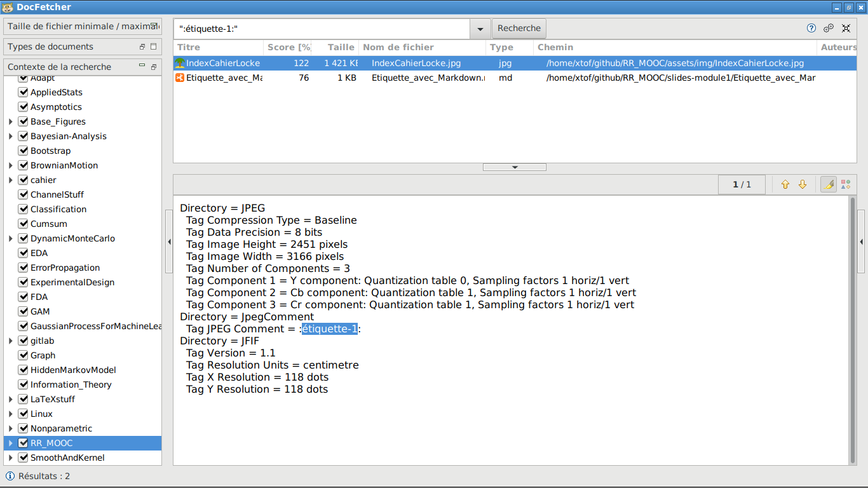Click into the search query text field
This screenshot has height=488, width=868.
(x=321, y=29)
